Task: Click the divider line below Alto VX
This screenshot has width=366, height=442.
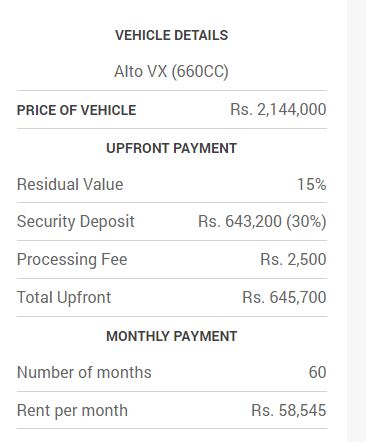Action: (172, 90)
